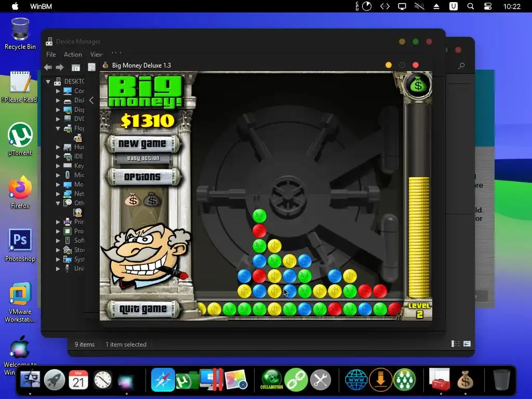This screenshot has width=532, height=399.
Task: Click the new game button
Action: pyautogui.click(x=142, y=144)
